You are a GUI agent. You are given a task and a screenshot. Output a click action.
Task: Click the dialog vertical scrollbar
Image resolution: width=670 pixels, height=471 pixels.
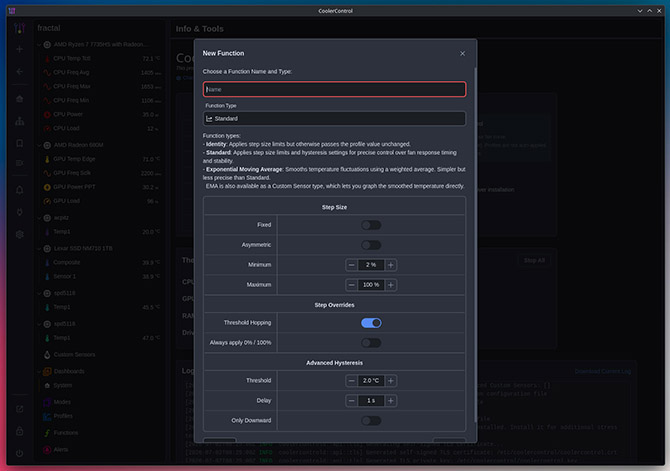(x=475, y=244)
